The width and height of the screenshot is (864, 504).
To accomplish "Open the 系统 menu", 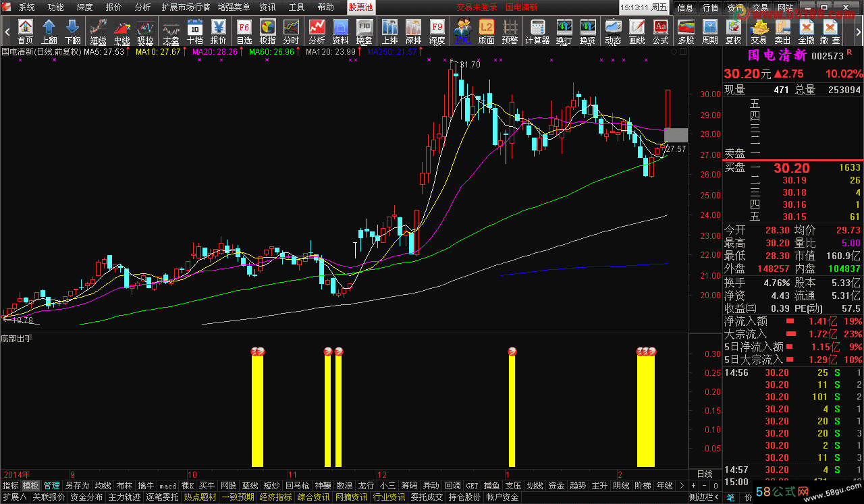I will click(x=26, y=7).
